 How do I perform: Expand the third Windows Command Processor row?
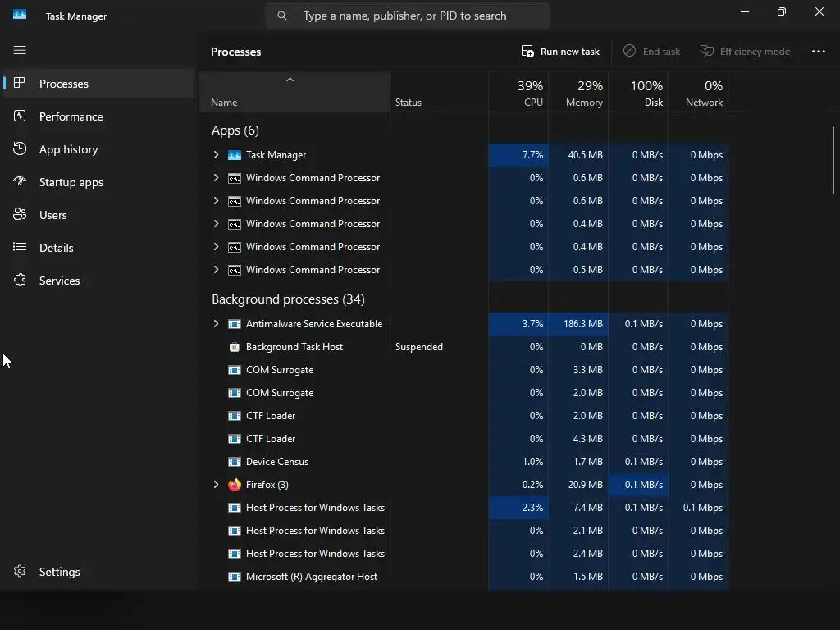(216, 224)
